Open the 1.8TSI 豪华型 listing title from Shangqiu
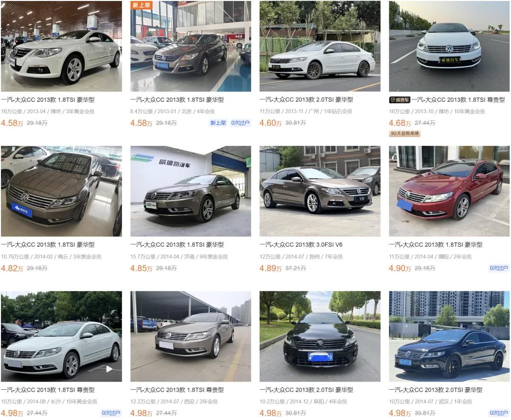Image resolution: width=511 pixels, height=420 pixels. pyautogui.click(x=48, y=244)
